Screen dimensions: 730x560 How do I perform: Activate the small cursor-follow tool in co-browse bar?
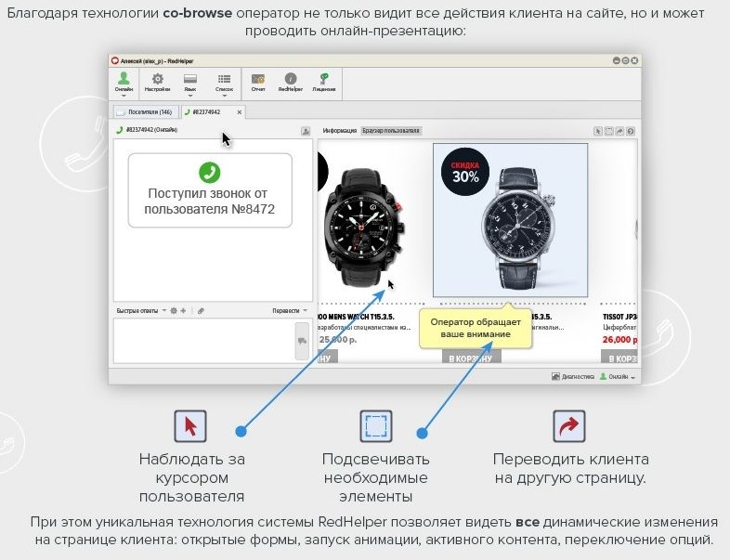(598, 131)
